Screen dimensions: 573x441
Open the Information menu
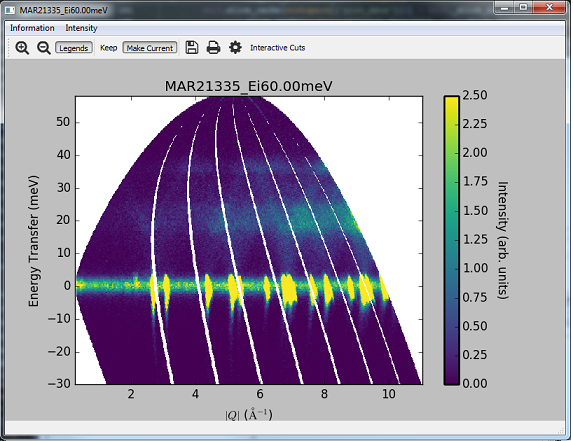(x=32, y=28)
